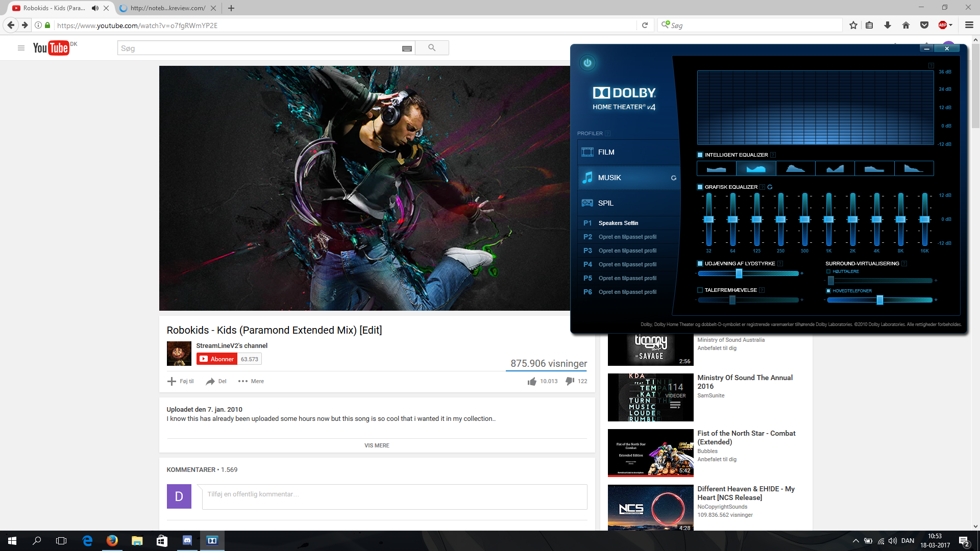This screenshot has height=551, width=980.
Task: Switch to the notebookreview browser tab
Action: click(168, 8)
